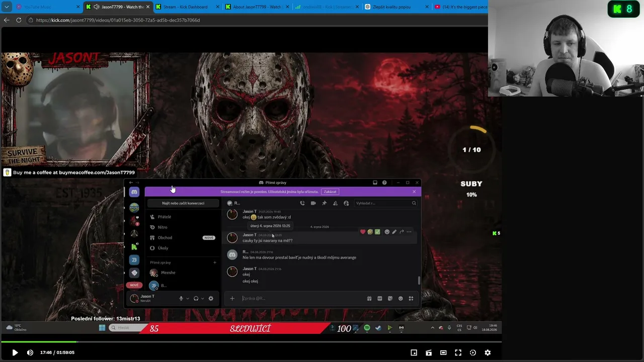Close the YouTube Music tab
This screenshot has width=644, height=362.
tap(78, 7)
